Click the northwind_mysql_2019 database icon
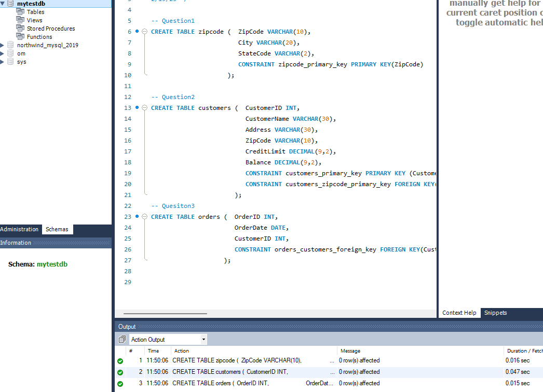The image size is (543, 392). point(10,45)
